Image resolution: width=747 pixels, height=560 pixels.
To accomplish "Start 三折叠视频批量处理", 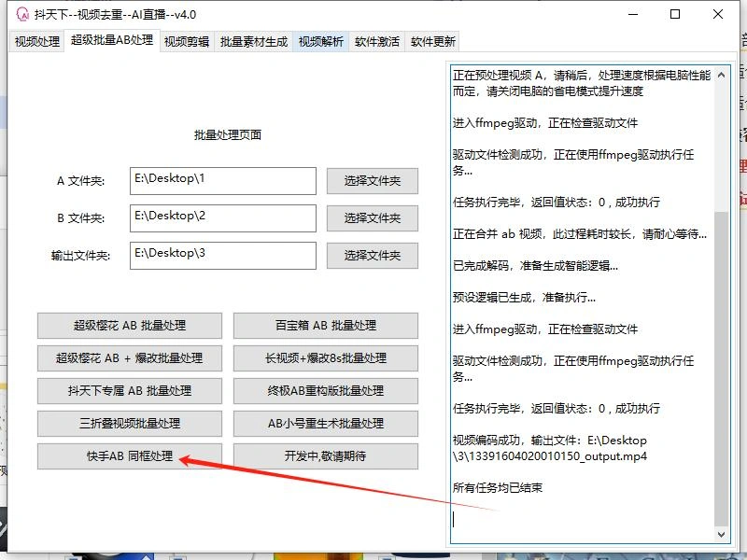I will [x=130, y=424].
